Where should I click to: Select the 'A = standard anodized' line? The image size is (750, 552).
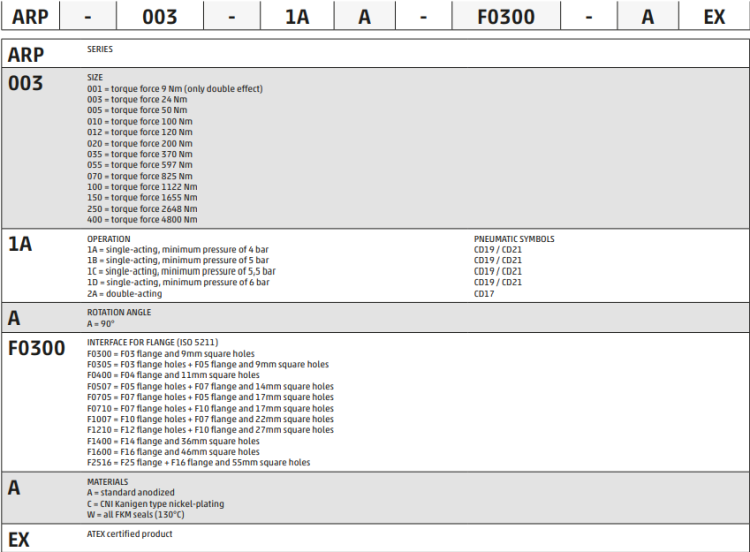point(131,492)
